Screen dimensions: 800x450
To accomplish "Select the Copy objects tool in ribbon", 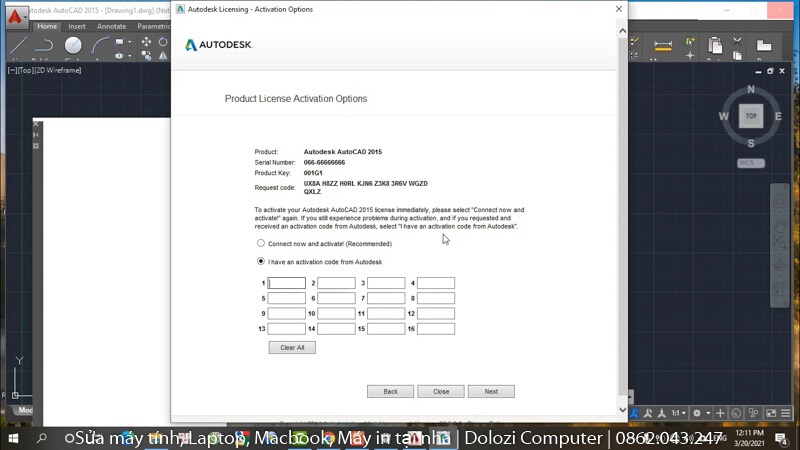I will point(146,55).
